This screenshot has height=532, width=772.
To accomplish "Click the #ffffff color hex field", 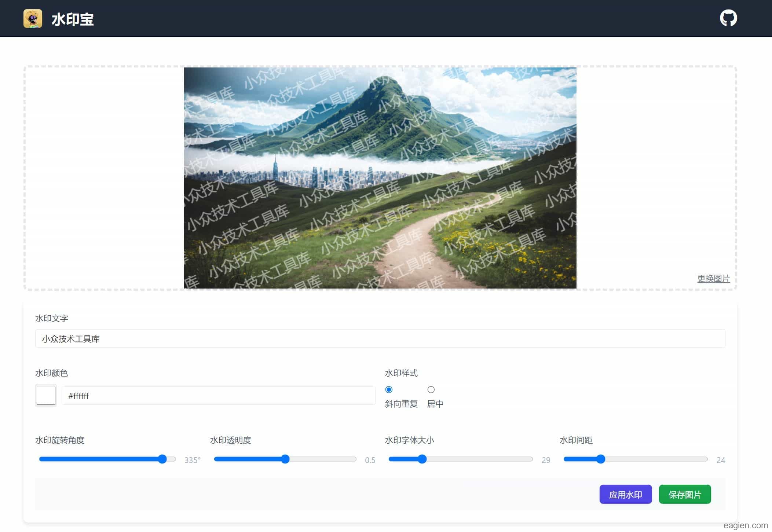I will pyautogui.click(x=218, y=396).
